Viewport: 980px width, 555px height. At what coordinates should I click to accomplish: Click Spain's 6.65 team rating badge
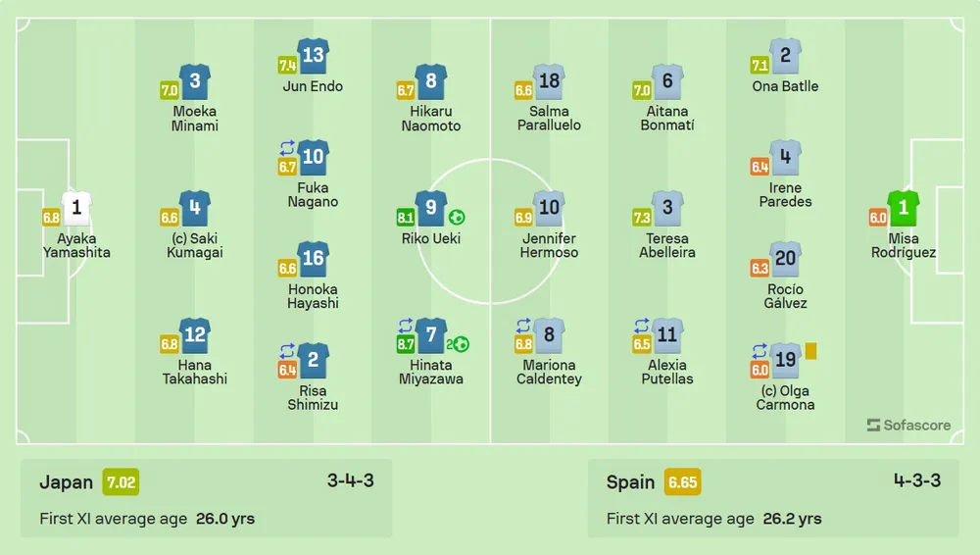[682, 481]
